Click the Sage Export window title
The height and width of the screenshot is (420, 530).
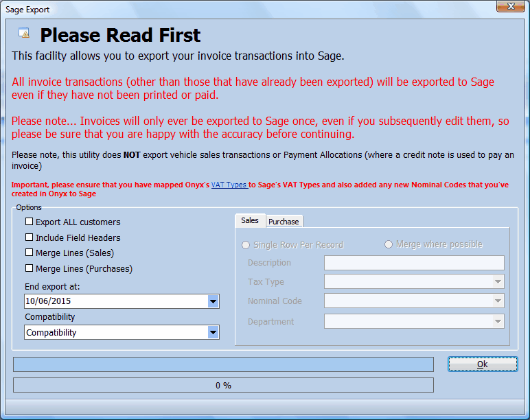click(27, 10)
